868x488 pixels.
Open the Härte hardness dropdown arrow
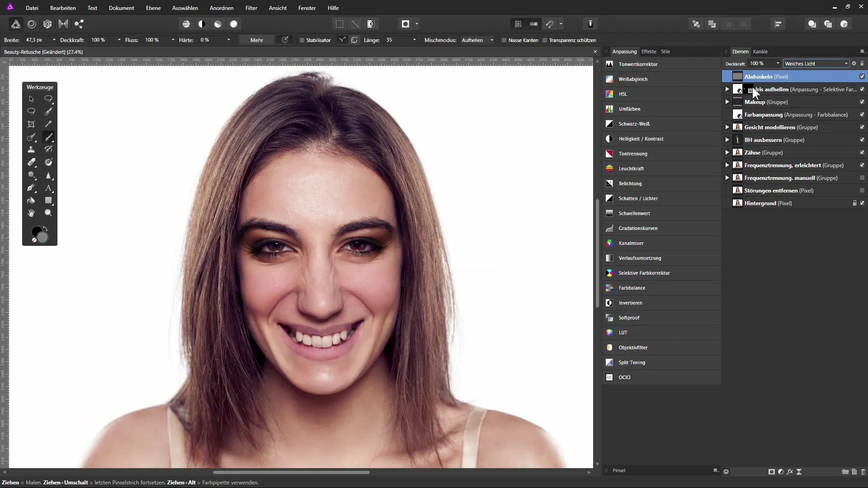tap(229, 40)
